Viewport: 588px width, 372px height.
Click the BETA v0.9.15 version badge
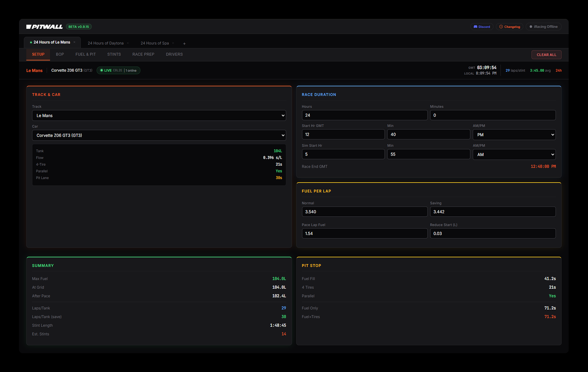click(x=79, y=27)
